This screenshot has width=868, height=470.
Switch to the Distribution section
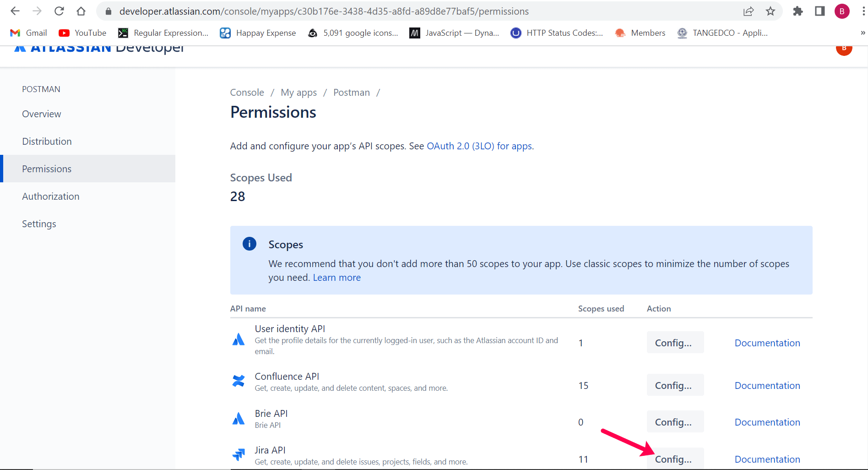(47, 141)
